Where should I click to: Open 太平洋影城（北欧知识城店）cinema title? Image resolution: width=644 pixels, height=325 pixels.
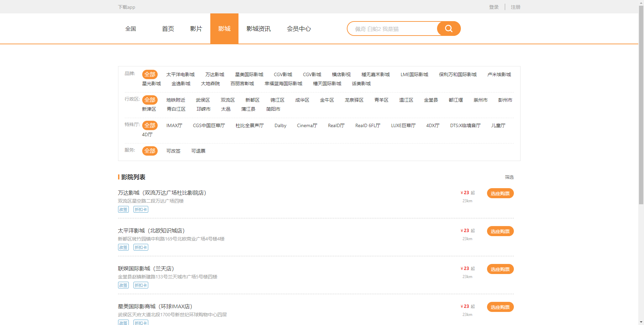151,231
